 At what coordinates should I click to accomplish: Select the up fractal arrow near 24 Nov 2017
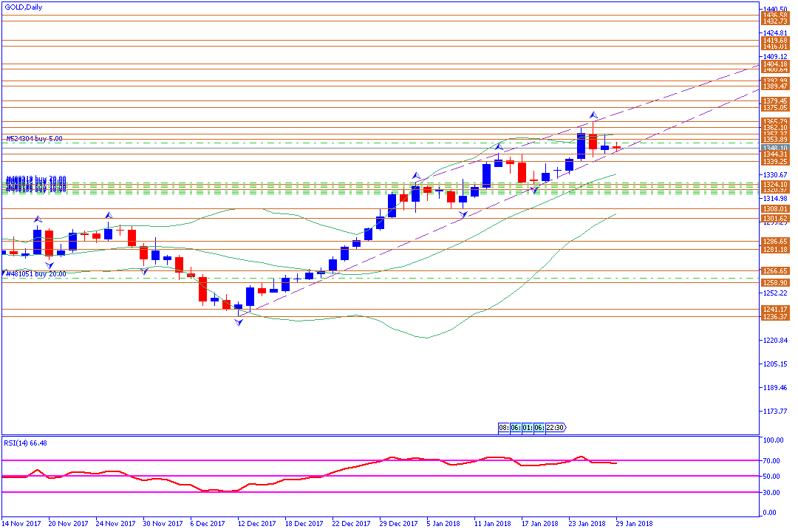click(x=109, y=215)
